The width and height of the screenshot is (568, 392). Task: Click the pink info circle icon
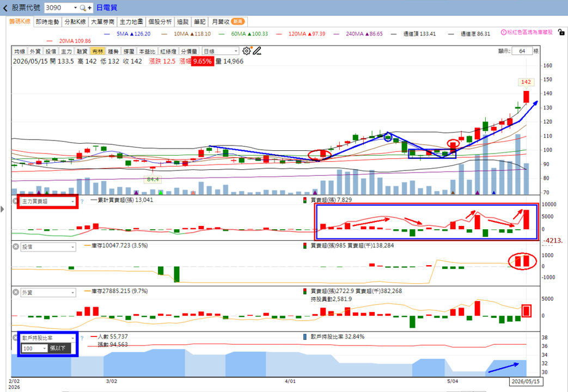coord(504,32)
